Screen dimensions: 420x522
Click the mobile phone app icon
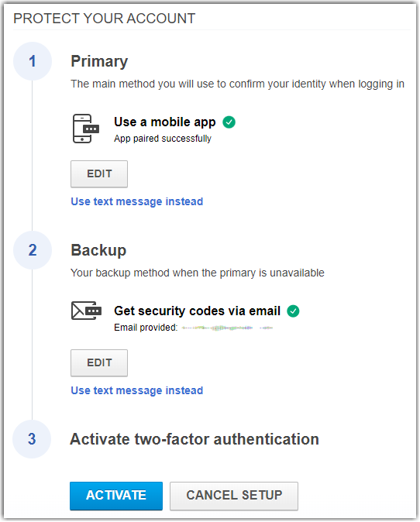(86, 129)
